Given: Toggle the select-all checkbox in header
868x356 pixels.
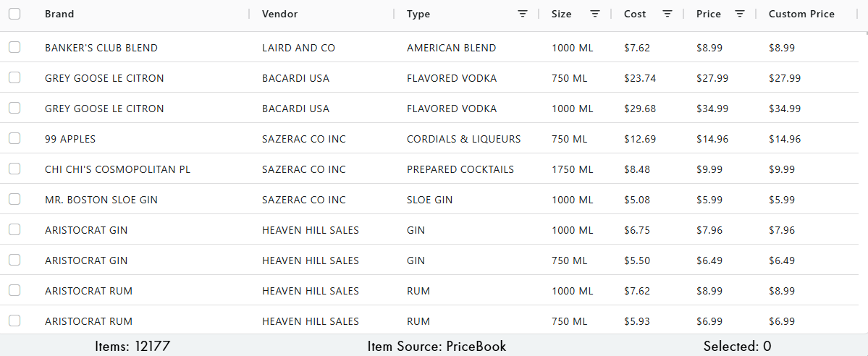Looking at the screenshot, I should pyautogui.click(x=14, y=14).
